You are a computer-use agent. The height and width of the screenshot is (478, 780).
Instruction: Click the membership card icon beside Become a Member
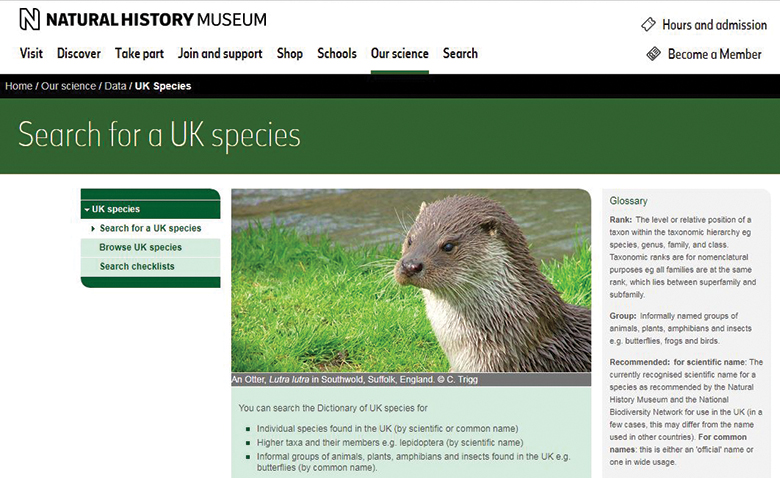click(654, 54)
